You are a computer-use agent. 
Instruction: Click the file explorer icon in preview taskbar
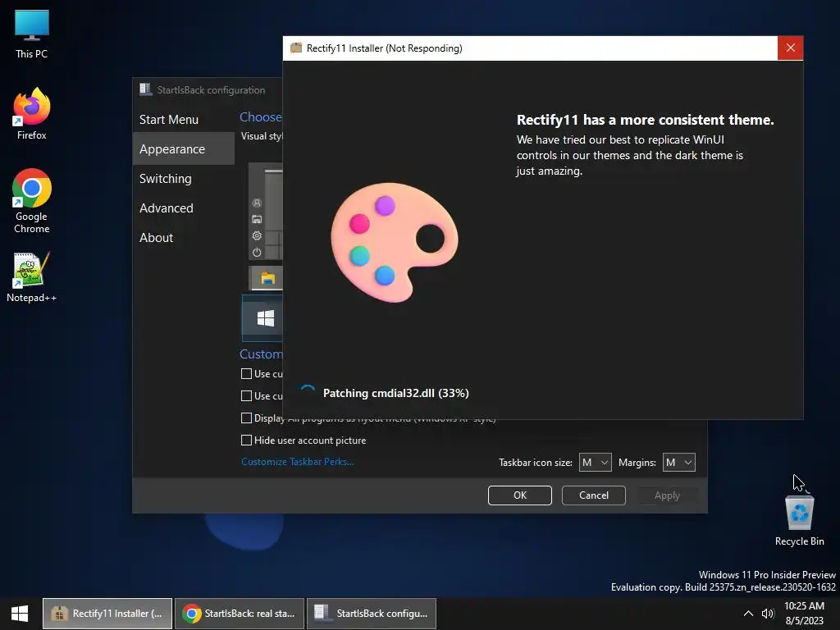267,278
